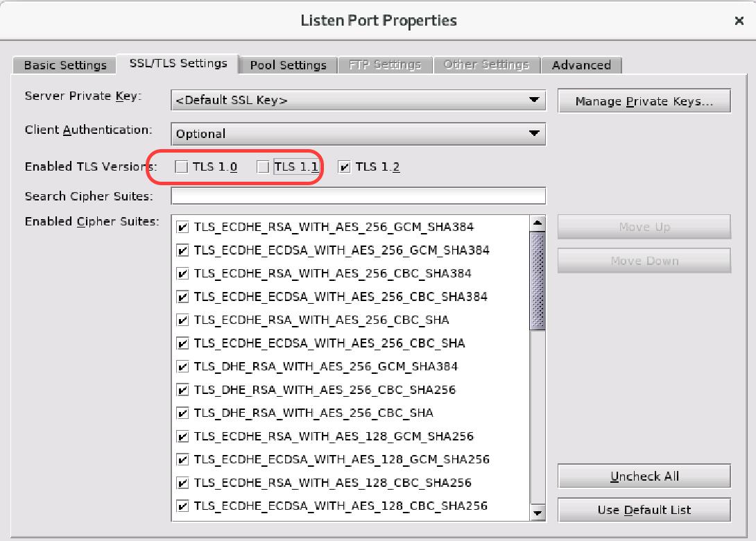Viewport: 756px width, 541px height.
Task: Click inside the Search Cipher Suites field
Action: 358,196
